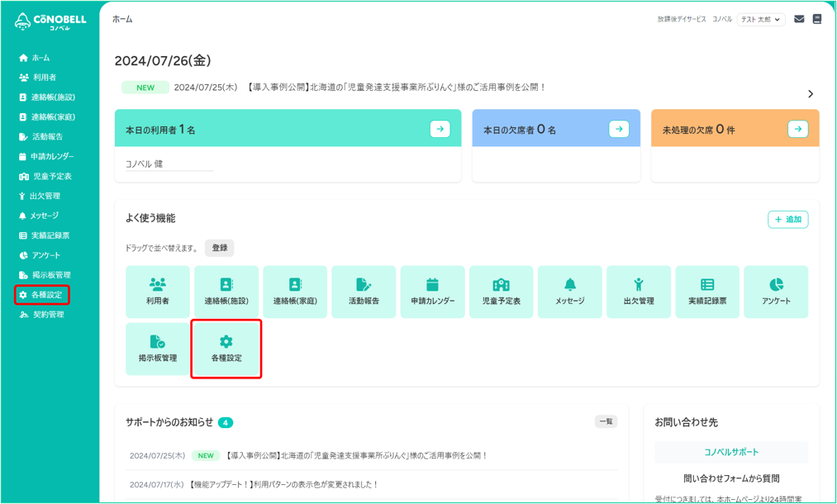Open the 各種設定 tile in よく使う機能
Viewport: 837px width, 504px height.
[226, 349]
